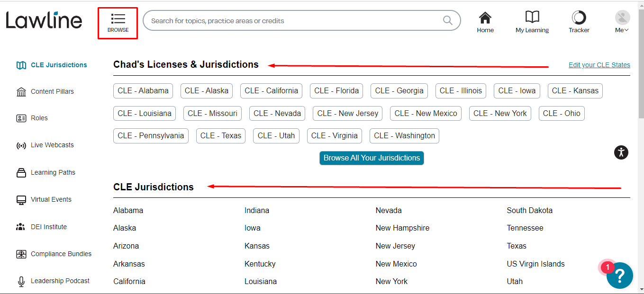The width and height of the screenshot is (644, 294).
Task: Expand the Me profile dropdown
Action: pos(622,22)
